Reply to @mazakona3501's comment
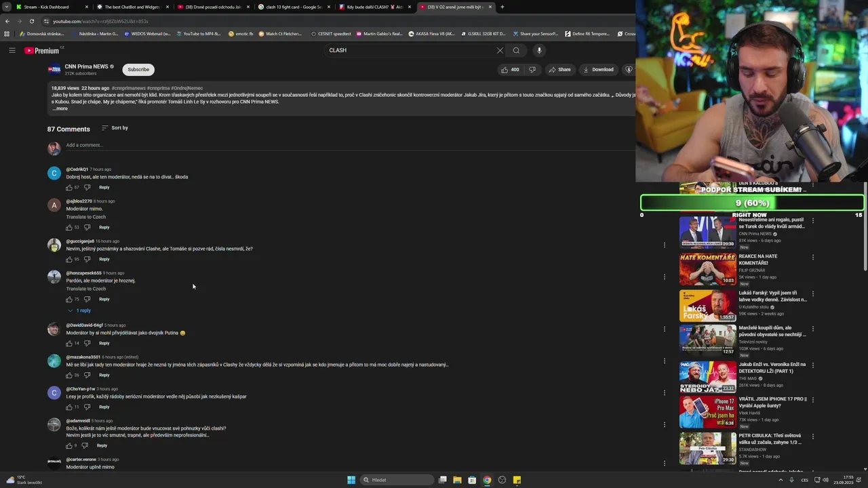868x488 pixels. coord(104,375)
